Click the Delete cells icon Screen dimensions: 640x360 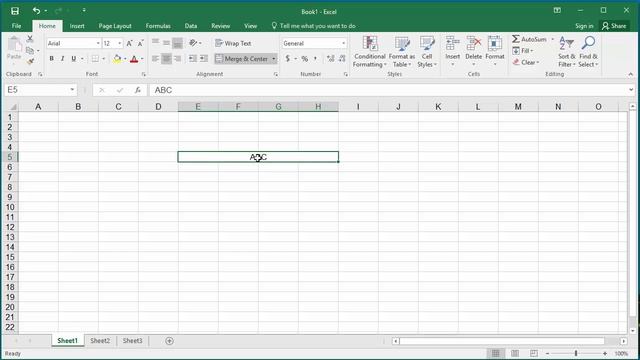point(473,43)
